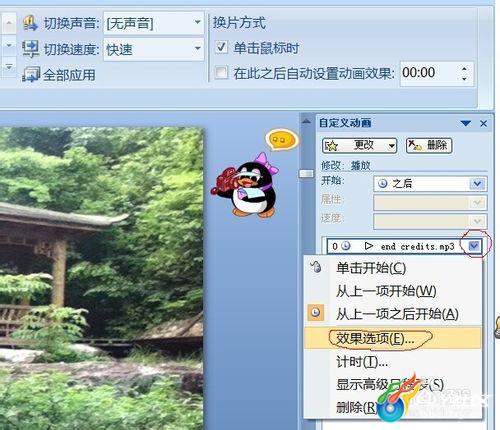Enable 在此之后自动设置动画效果 checkbox
500x430 pixels.
point(221,72)
